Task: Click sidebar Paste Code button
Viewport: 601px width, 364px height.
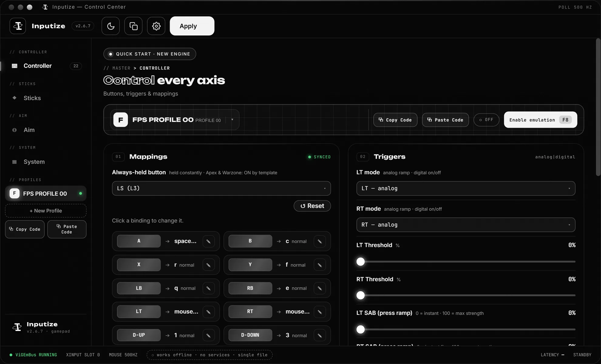Action: 67,229
